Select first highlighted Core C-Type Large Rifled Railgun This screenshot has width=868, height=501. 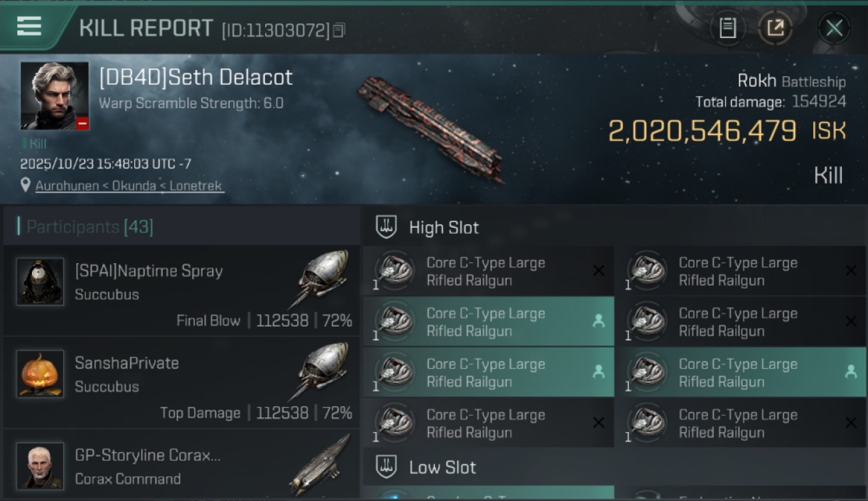point(488,322)
